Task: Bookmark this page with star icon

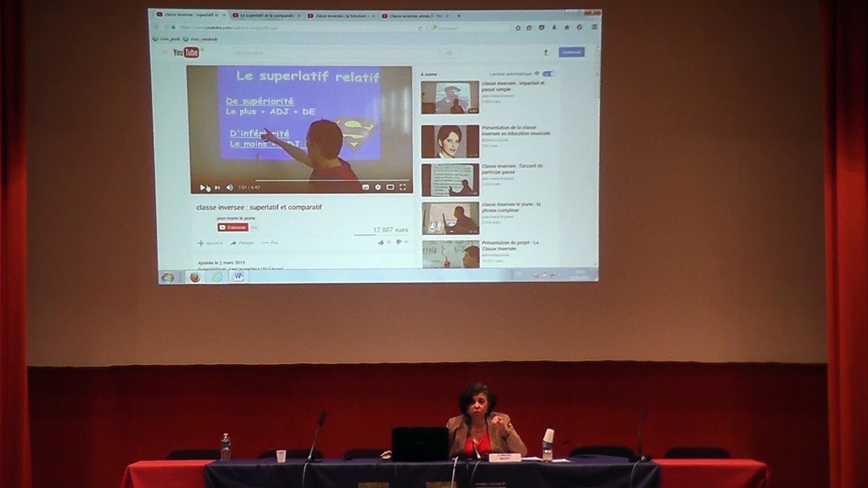Action: coord(518,27)
